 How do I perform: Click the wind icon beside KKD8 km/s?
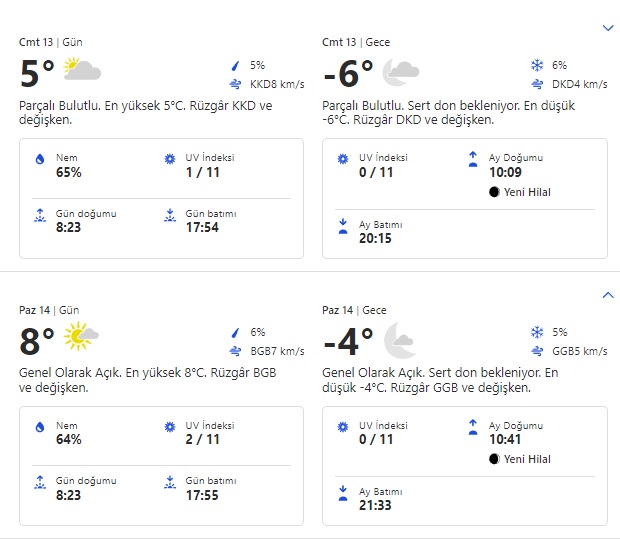click(x=236, y=84)
